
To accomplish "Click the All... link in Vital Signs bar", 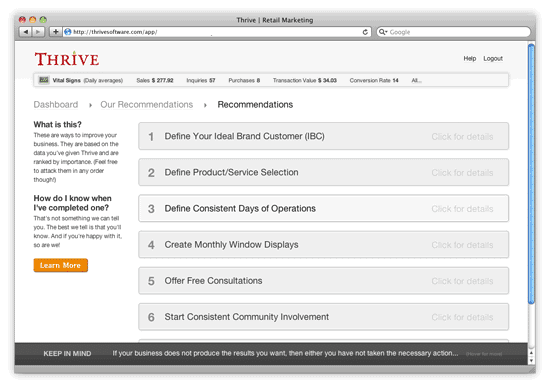I will (416, 81).
